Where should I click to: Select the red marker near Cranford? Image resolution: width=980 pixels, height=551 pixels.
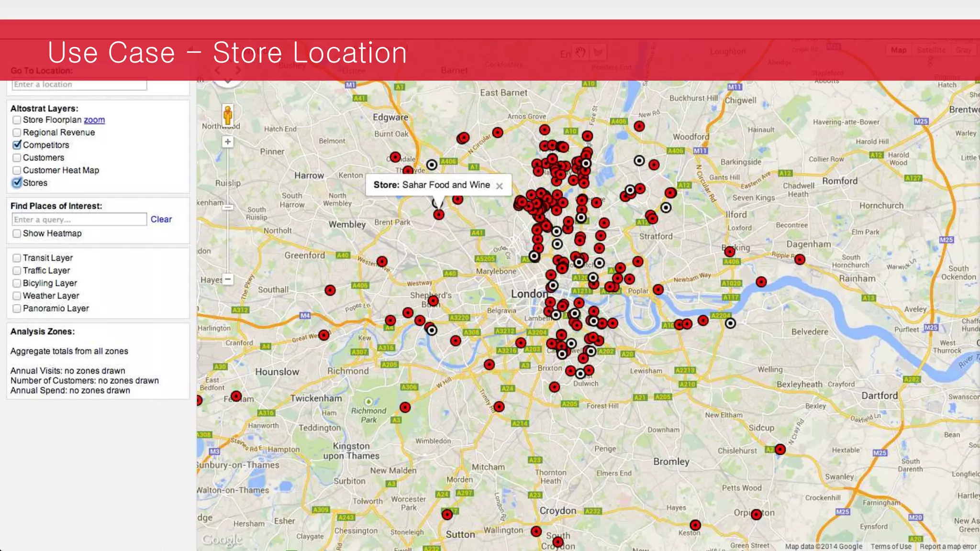tap(324, 335)
